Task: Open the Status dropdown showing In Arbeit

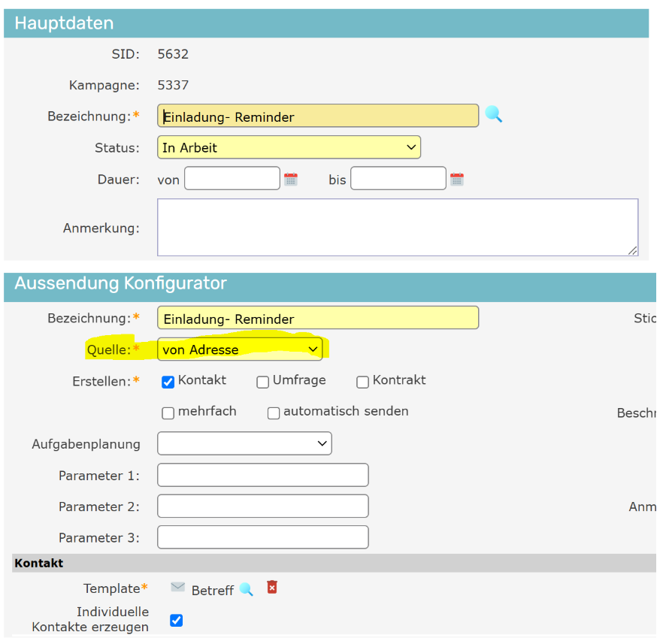Action: coord(289,147)
